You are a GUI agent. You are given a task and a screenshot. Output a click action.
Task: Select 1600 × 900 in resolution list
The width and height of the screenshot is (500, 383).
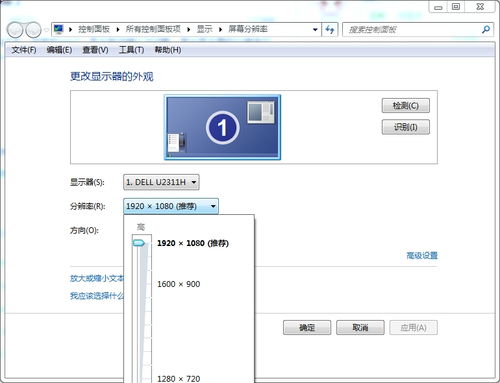tap(179, 284)
